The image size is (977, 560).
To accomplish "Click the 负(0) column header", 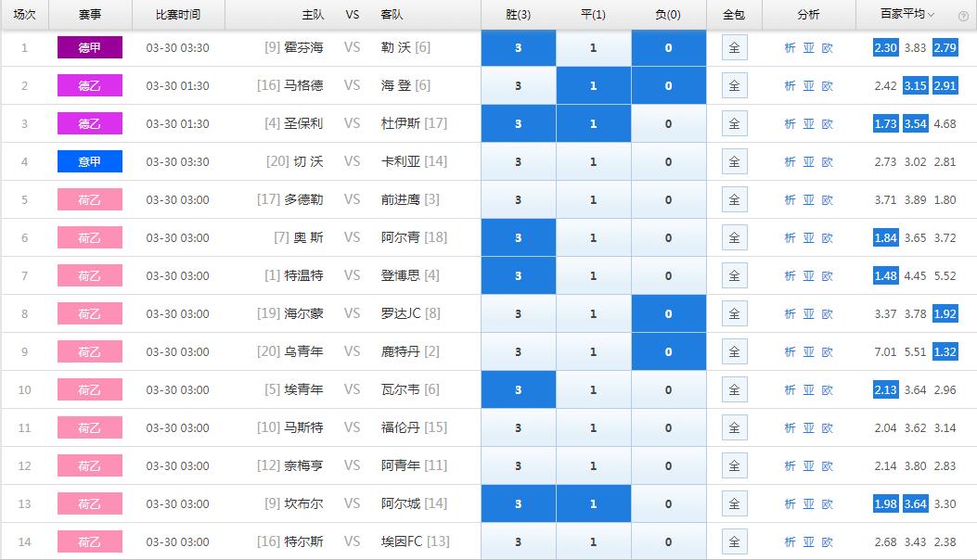I will tap(668, 14).
